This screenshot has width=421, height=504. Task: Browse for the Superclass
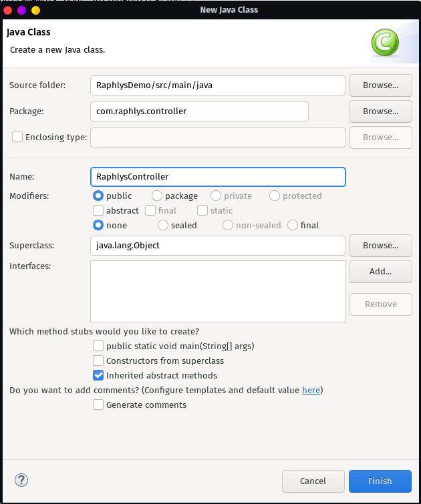pos(380,245)
